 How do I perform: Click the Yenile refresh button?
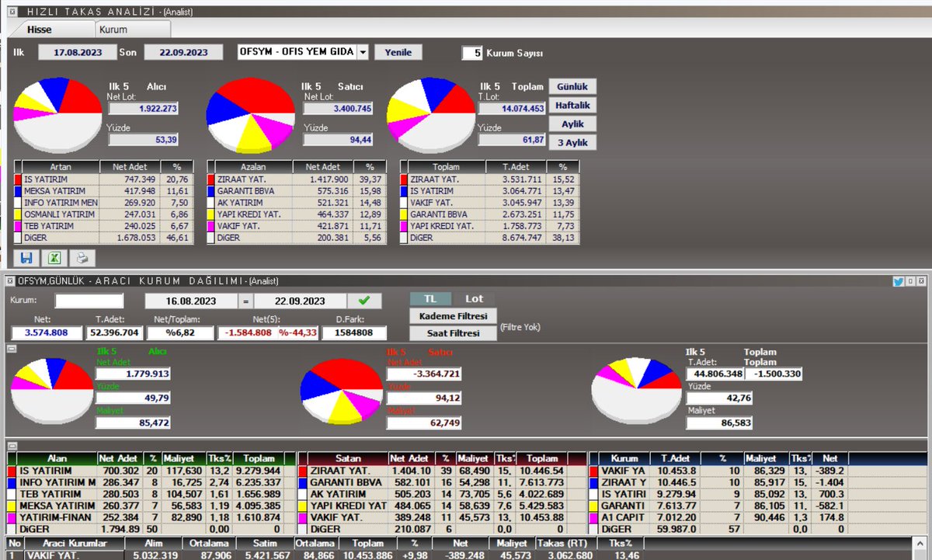click(x=398, y=52)
